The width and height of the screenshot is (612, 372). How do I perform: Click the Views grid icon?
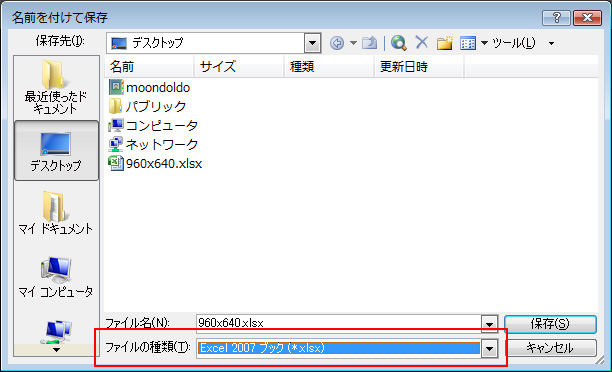(x=468, y=43)
